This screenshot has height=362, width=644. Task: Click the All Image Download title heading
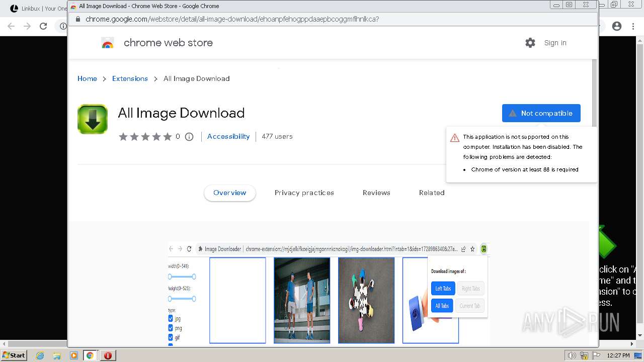click(x=181, y=113)
